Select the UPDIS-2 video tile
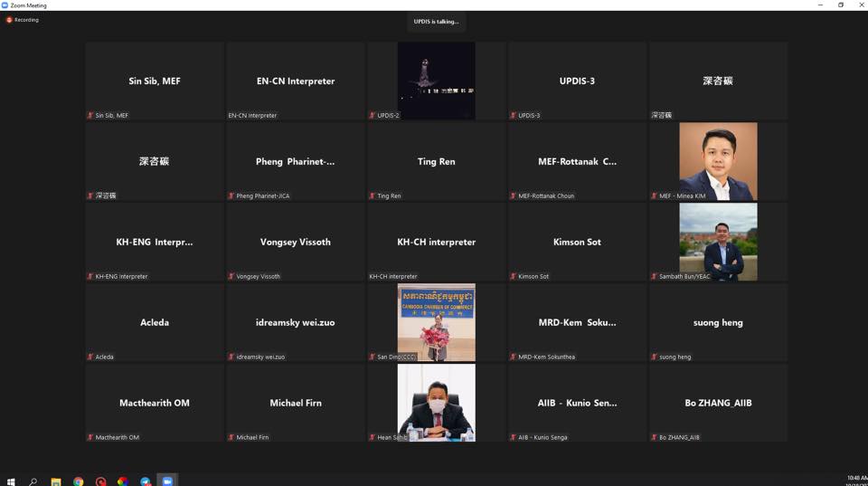The image size is (868, 486). pos(436,80)
